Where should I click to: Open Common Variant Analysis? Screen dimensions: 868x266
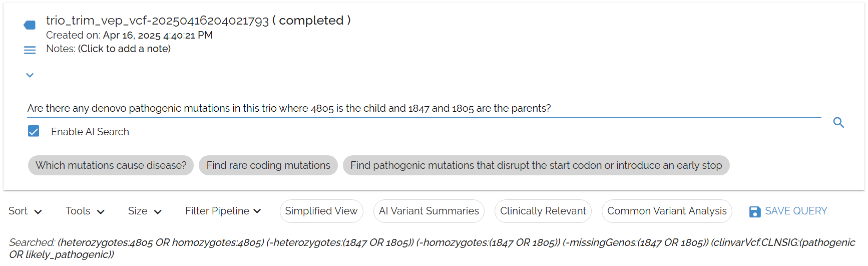[666, 211]
